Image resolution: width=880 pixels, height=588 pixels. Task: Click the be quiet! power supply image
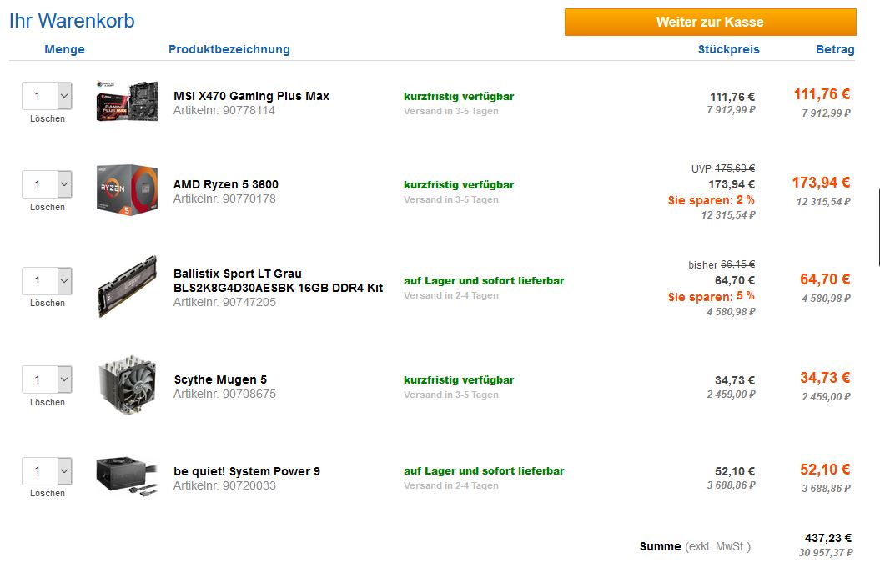coord(127,475)
